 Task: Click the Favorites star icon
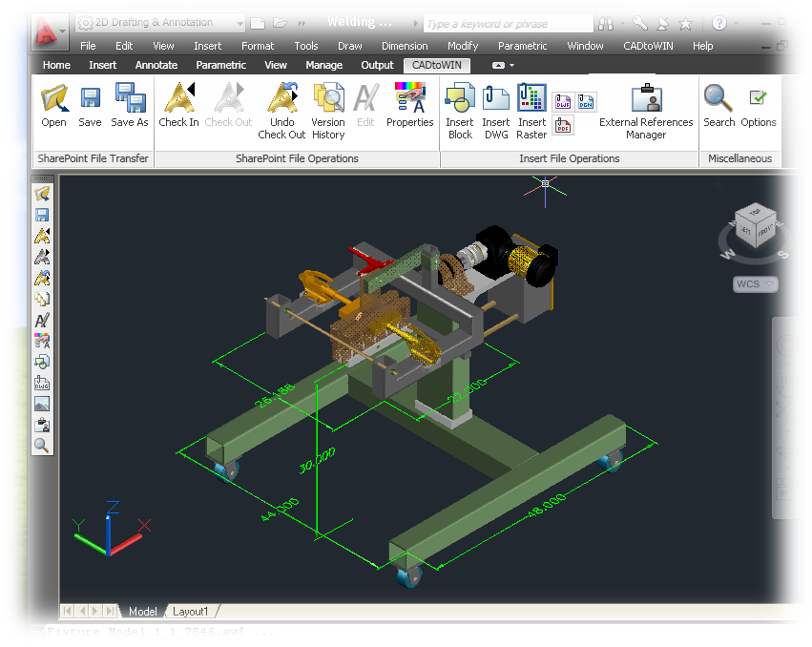685,23
